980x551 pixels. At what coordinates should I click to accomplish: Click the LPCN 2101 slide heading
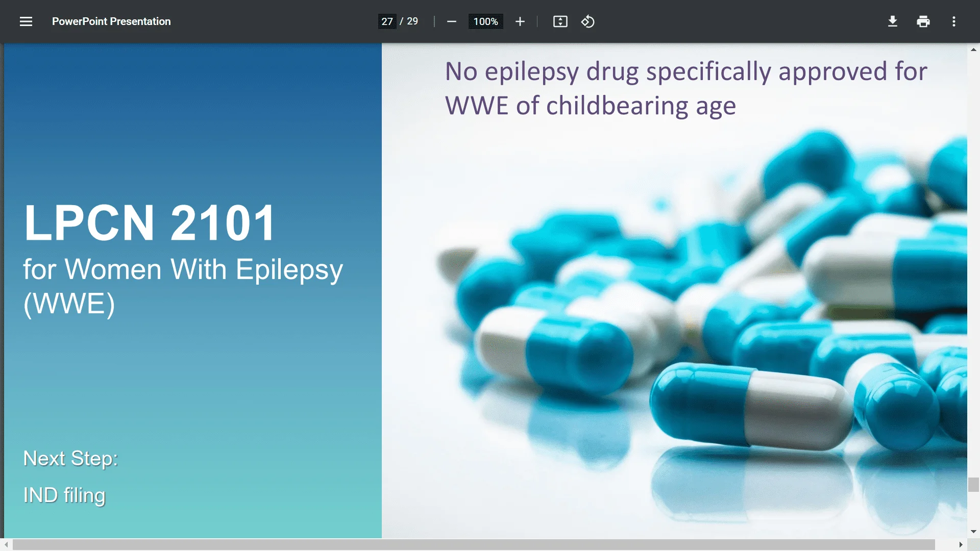tap(150, 223)
